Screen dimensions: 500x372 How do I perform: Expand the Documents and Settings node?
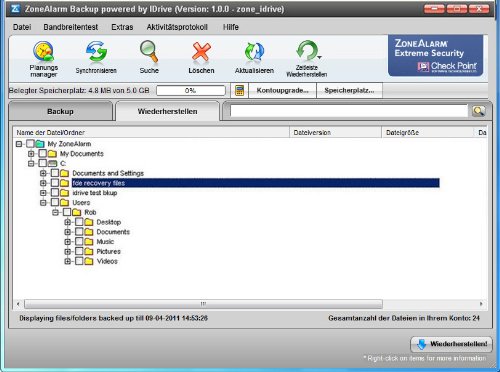[43, 173]
